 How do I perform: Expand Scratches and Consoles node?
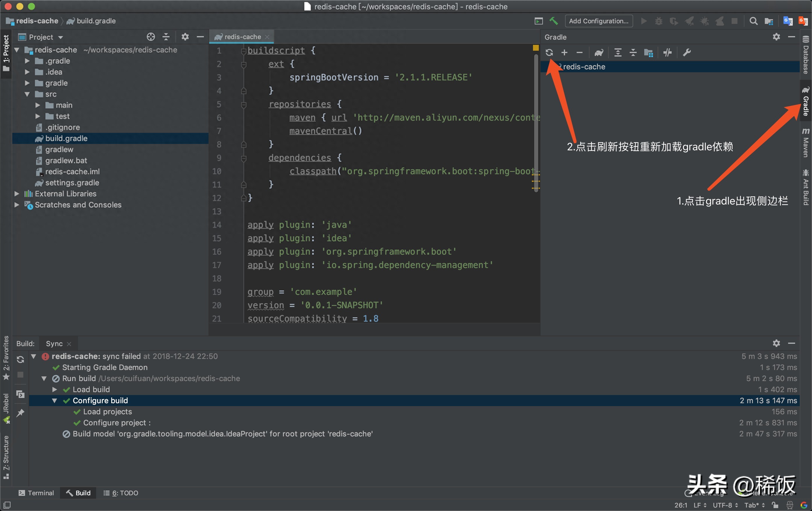click(17, 205)
